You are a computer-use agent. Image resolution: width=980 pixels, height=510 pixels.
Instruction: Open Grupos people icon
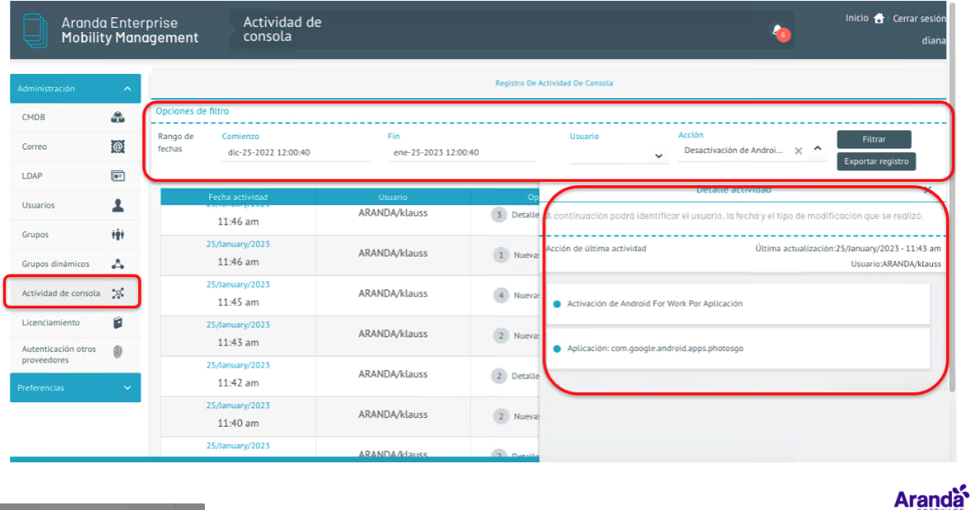118,234
